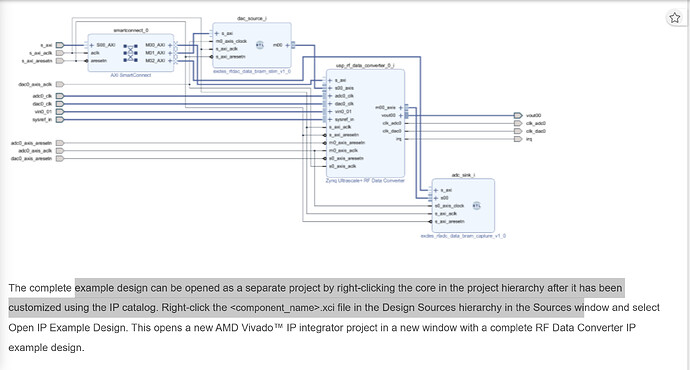Click the m0_axis_clock pin on dac_source_i

pyautogui.click(x=231, y=41)
